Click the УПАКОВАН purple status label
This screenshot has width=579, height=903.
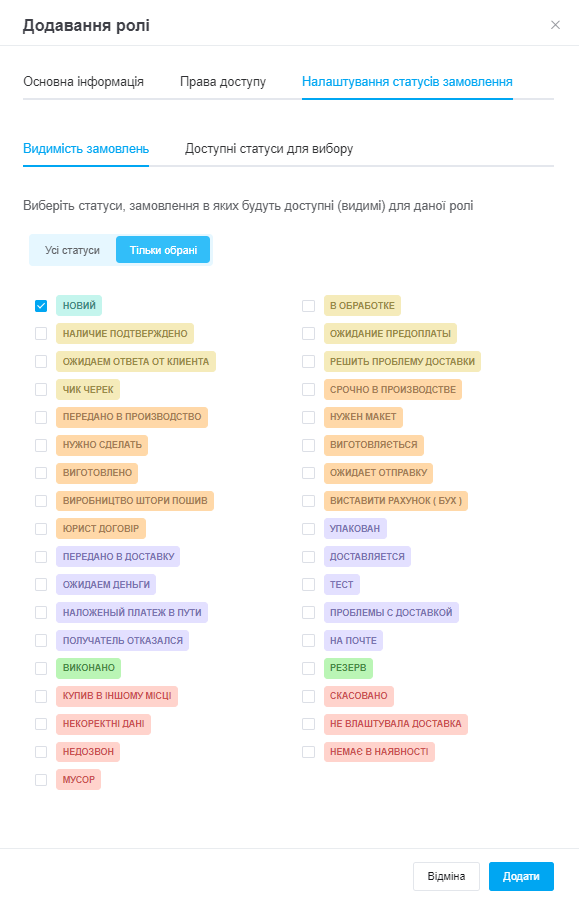click(355, 529)
